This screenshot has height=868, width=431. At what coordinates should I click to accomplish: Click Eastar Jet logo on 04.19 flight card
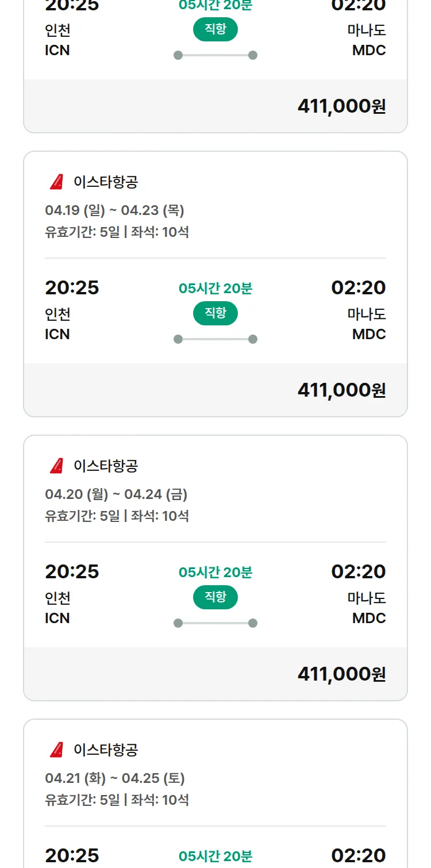pyautogui.click(x=56, y=182)
